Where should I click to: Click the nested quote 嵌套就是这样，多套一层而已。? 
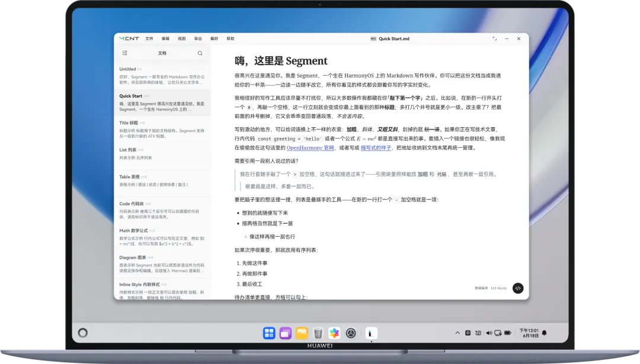coord(280,186)
